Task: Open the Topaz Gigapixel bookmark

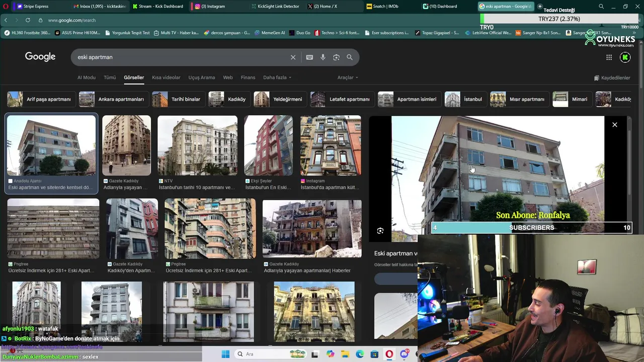Action: coord(437,33)
